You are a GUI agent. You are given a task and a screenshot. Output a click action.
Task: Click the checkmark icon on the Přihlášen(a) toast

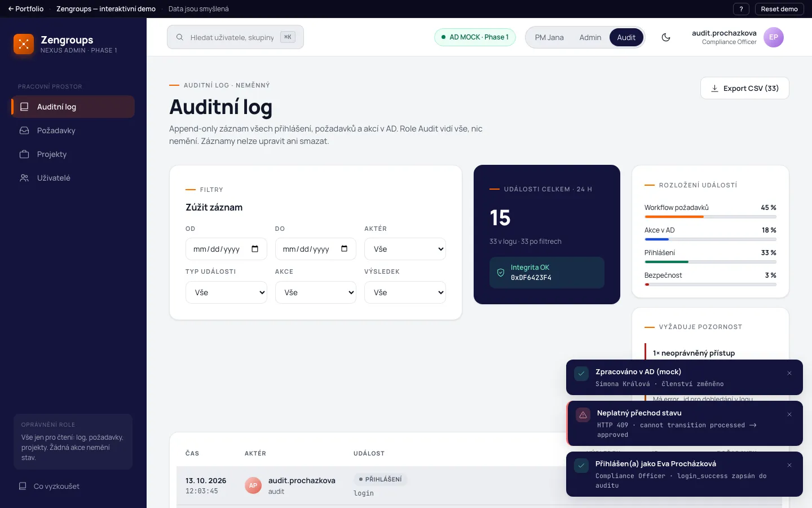pyautogui.click(x=581, y=466)
